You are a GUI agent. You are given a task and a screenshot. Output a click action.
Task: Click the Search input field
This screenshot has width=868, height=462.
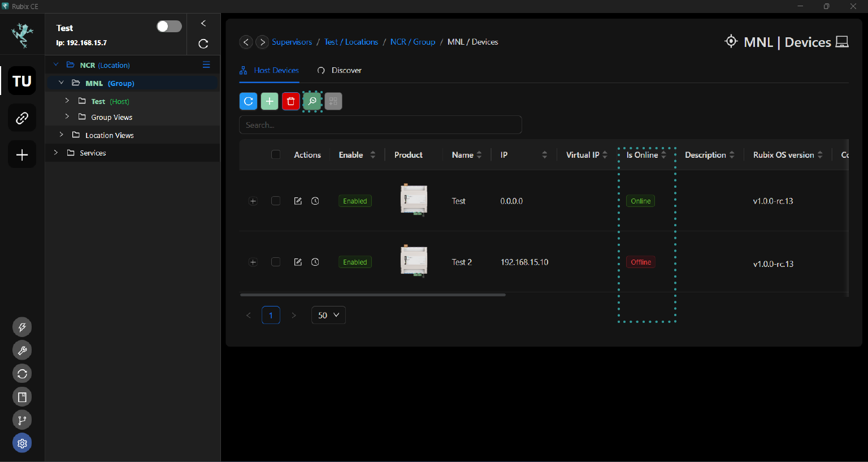[x=380, y=125]
